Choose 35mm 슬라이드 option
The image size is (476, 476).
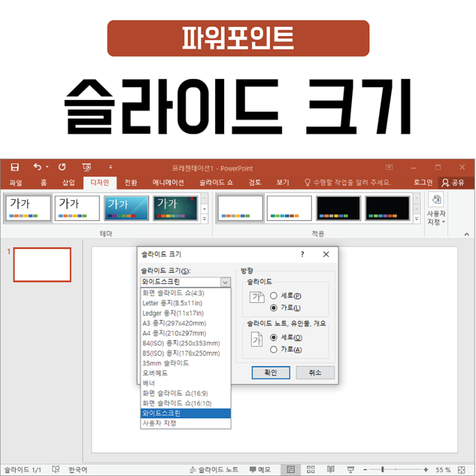[186, 363]
